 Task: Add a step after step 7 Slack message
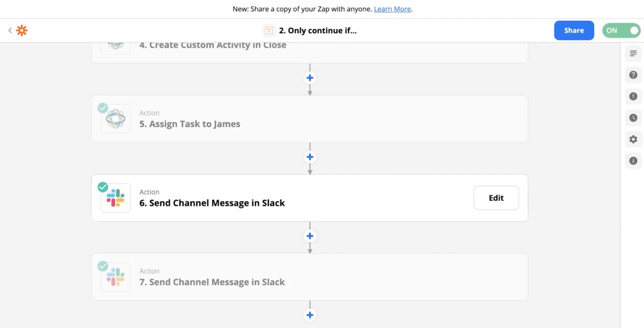pyautogui.click(x=310, y=315)
